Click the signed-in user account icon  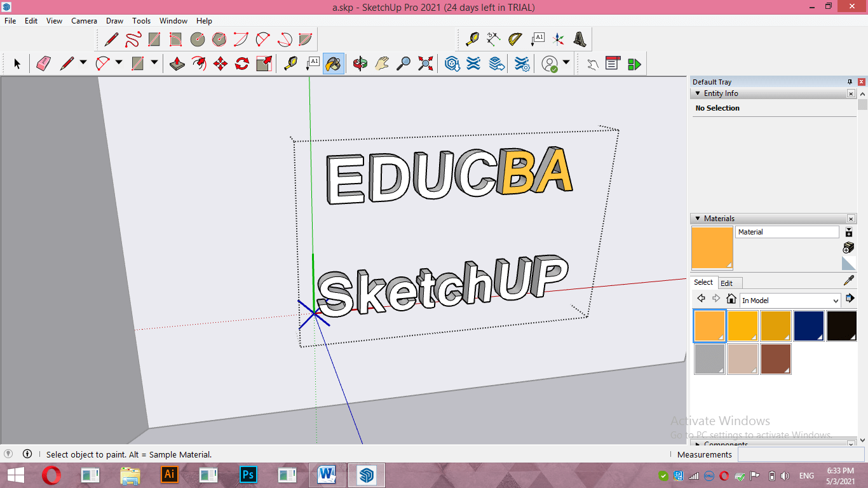tap(550, 64)
